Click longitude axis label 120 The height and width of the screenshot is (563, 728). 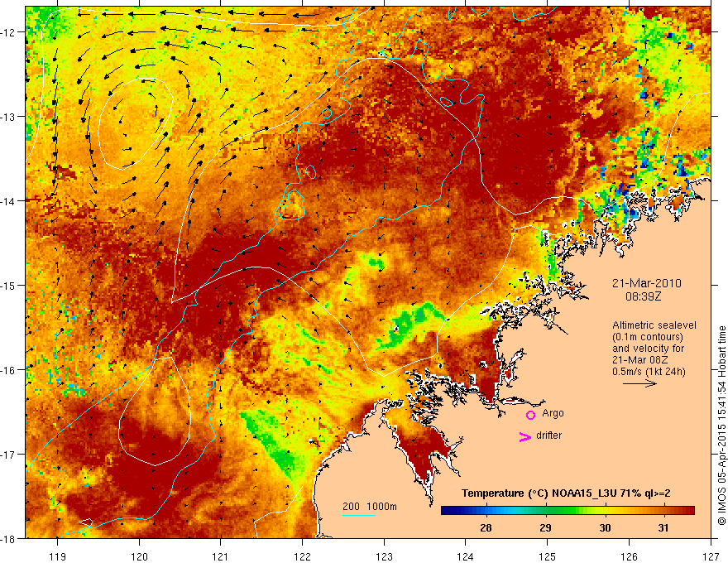point(139,556)
